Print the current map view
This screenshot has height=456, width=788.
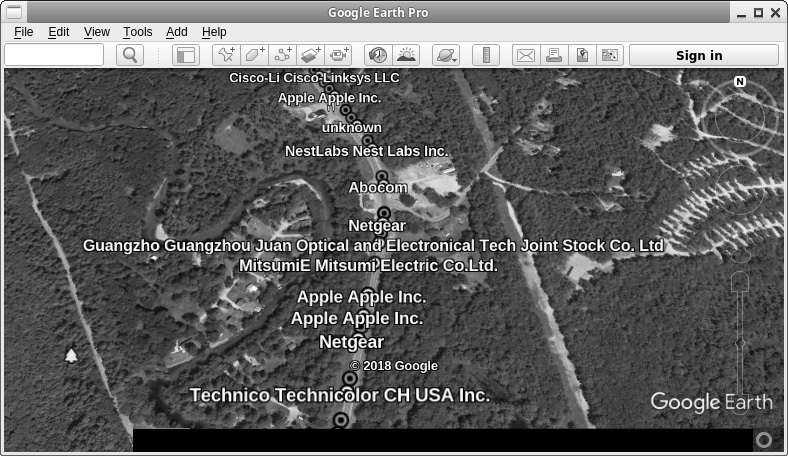(553, 55)
